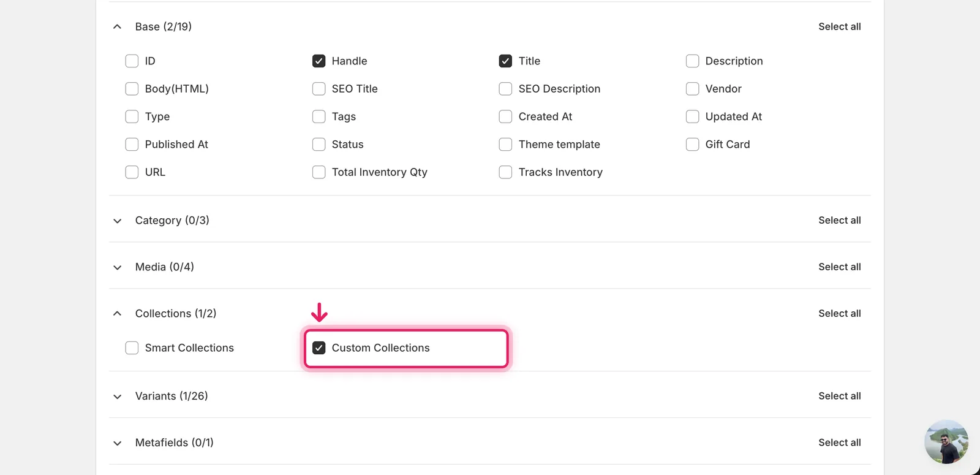Viewport: 980px width, 475px height.
Task: Enable the Type checkbox
Action: tap(132, 116)
